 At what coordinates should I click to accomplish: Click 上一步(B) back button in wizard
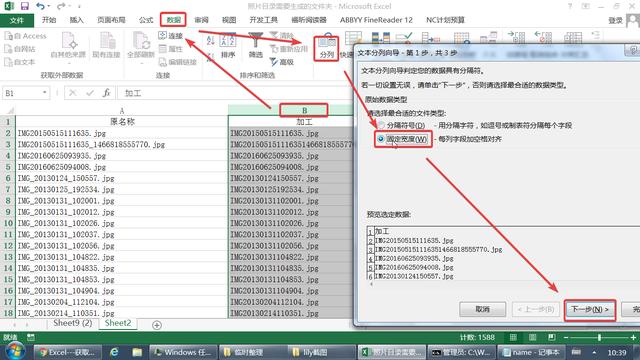536,309
